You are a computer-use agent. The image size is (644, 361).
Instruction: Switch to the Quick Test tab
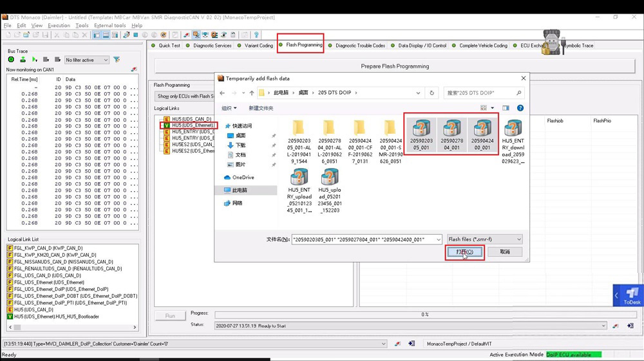[x=166, y=46]
